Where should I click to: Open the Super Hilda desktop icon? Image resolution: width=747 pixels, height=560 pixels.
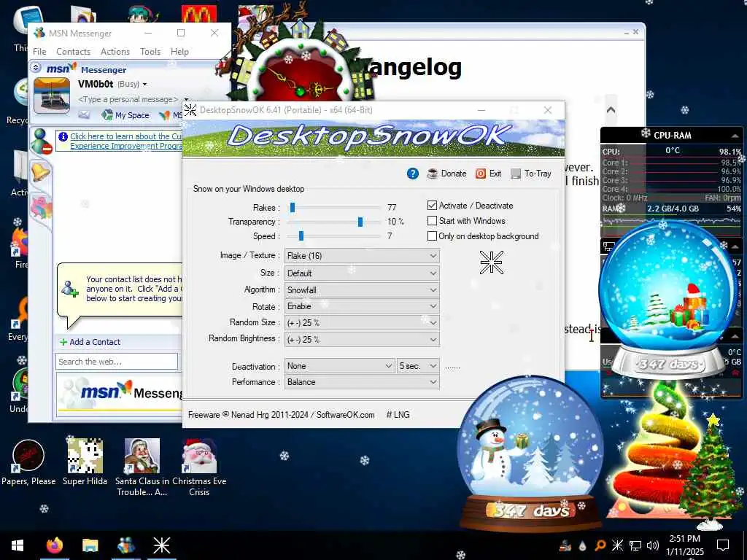(x=85, y=463)
